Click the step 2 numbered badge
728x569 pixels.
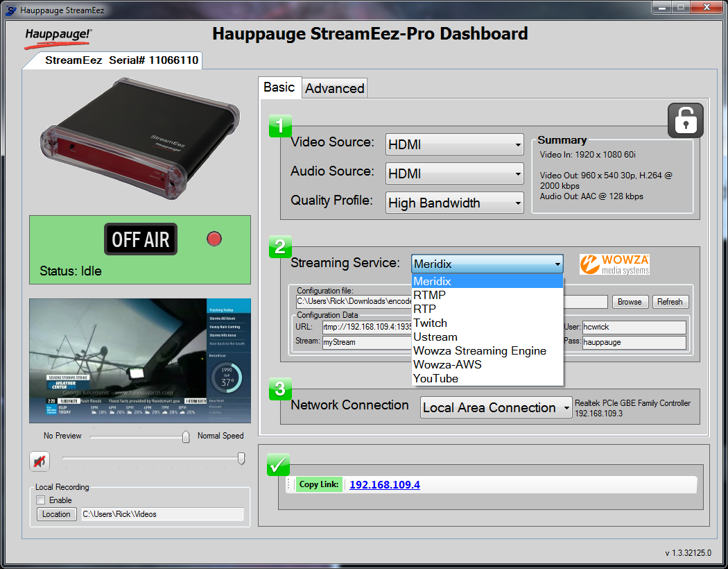(280, 248)
